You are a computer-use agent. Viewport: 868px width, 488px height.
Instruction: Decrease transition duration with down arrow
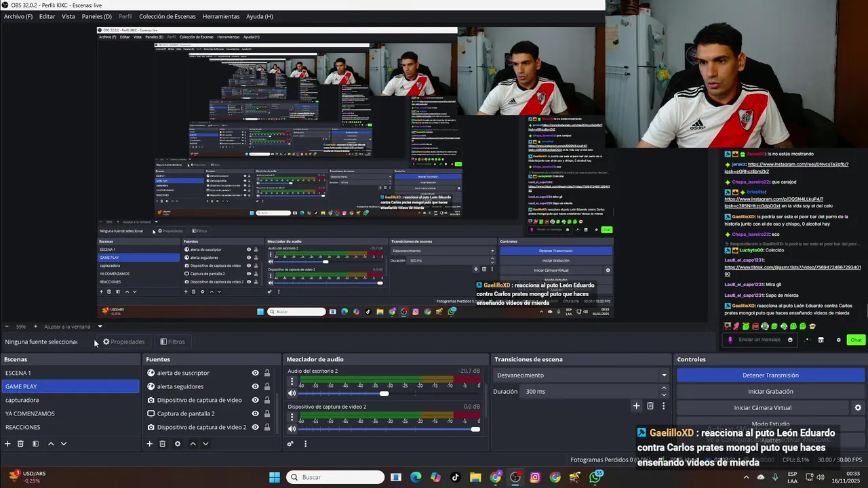[x=664, y=394]
